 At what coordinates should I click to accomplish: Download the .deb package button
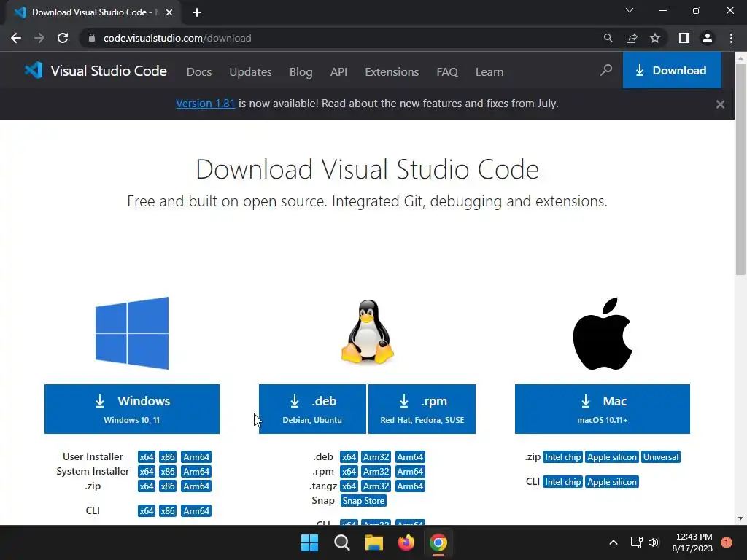(x=312, y=409)
